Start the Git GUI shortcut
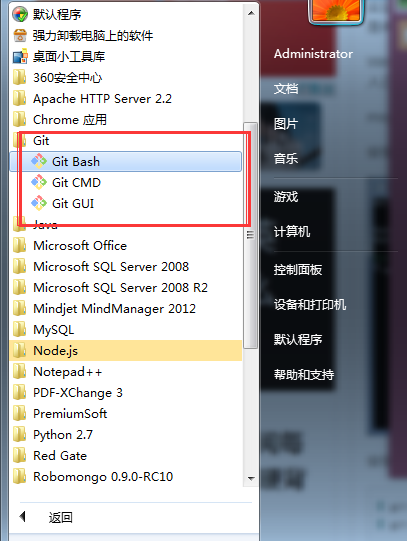The height and width of the screenshot is (541, 407). tap(126, 204)
